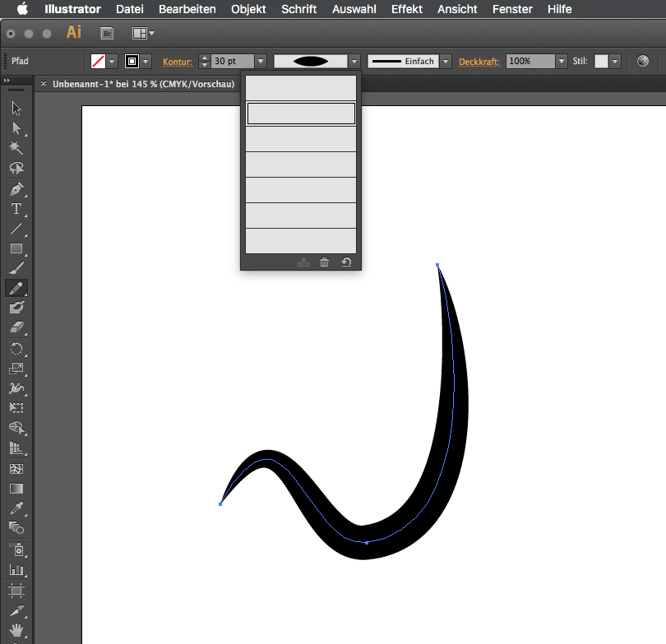The width and height of the screenshot is (666, 644).
Task: Open the Einfach brush dropdown arrow
Action: pos(446,61)
